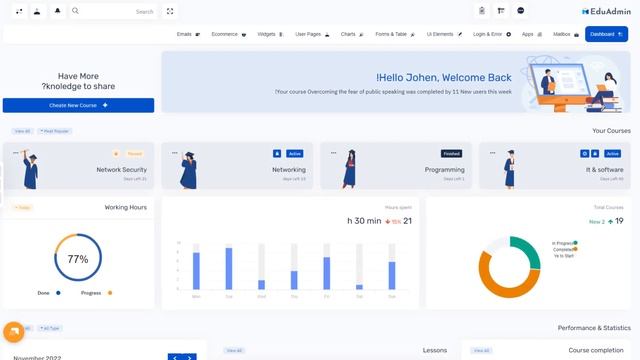640x360 pixels.
Task: Open the User Pages menu
Action: 312,34
